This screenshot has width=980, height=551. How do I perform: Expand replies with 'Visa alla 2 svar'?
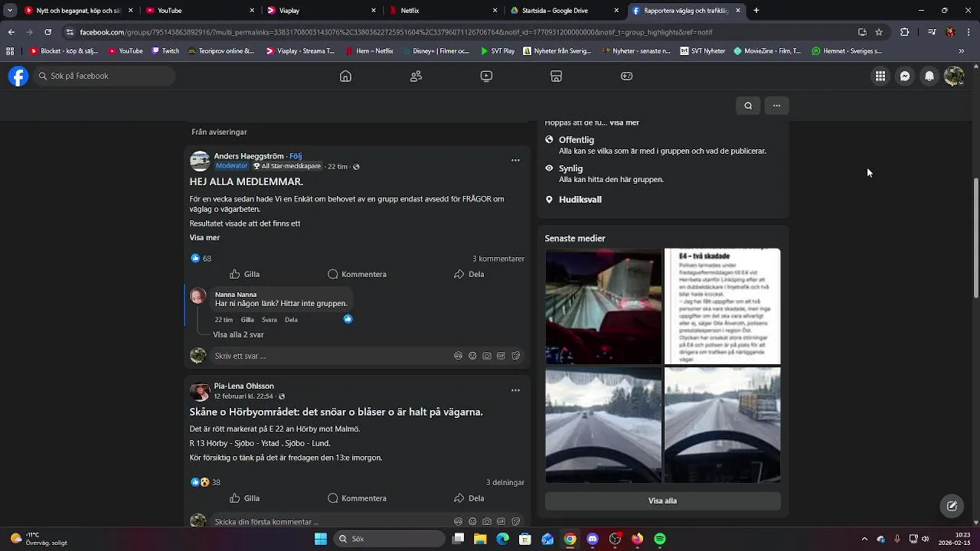(238, 334)
